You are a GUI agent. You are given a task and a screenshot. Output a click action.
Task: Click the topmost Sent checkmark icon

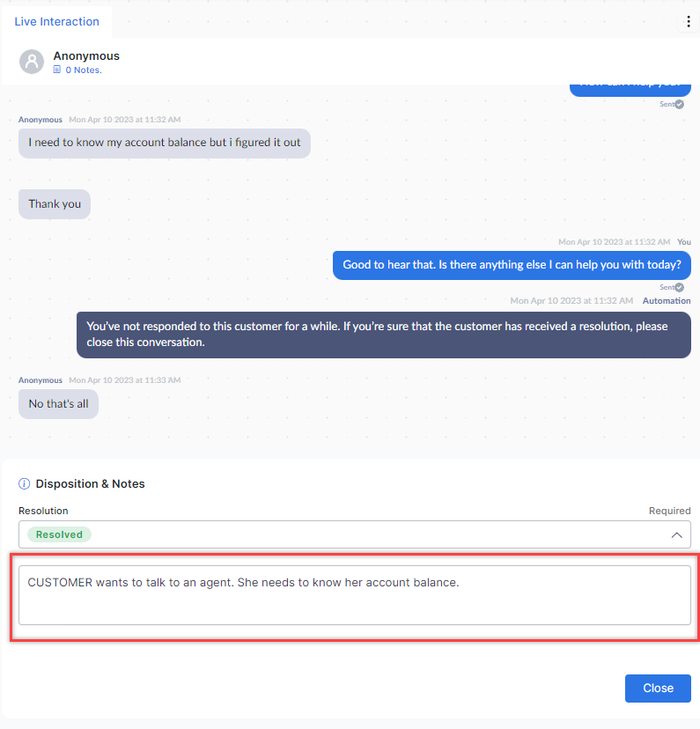pyautogui.click(x=680, y=104)
